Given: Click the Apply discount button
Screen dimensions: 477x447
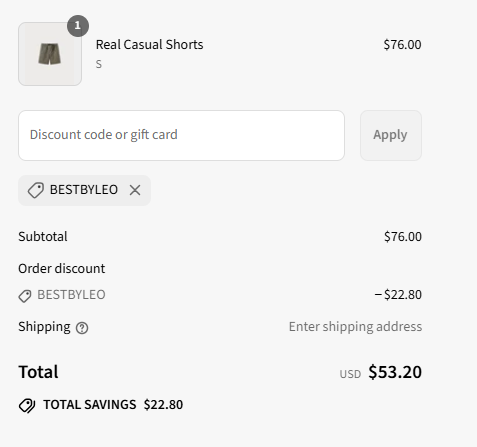Looking at the screenshot, I should 391,135.
